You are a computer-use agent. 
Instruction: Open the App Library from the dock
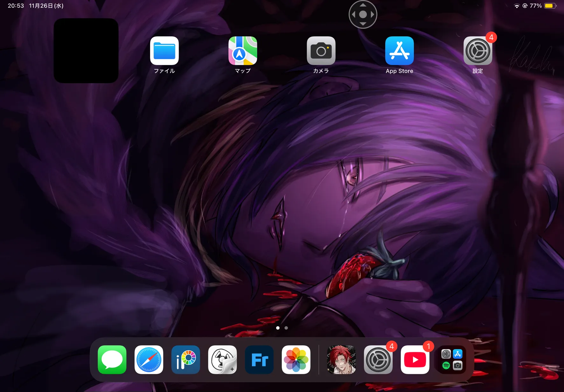tap(452, 360)
